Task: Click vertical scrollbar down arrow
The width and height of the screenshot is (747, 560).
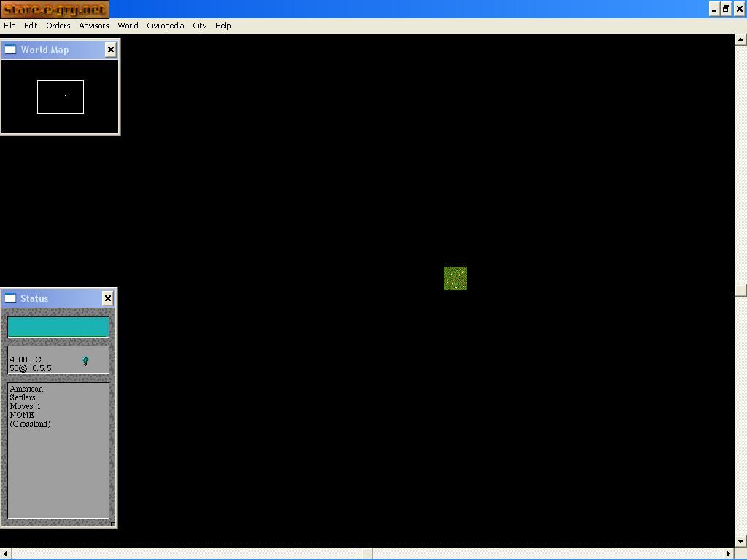Action: tap(740, 542)
